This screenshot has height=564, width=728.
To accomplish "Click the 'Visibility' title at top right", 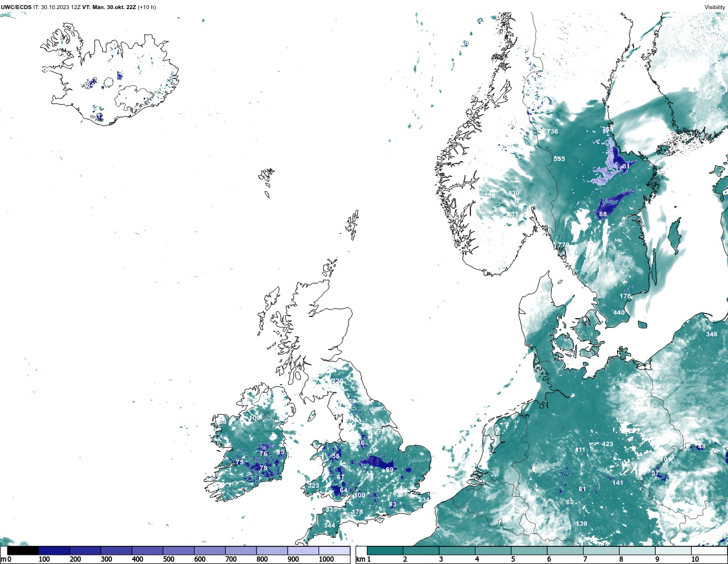I will tap(715, 7).
